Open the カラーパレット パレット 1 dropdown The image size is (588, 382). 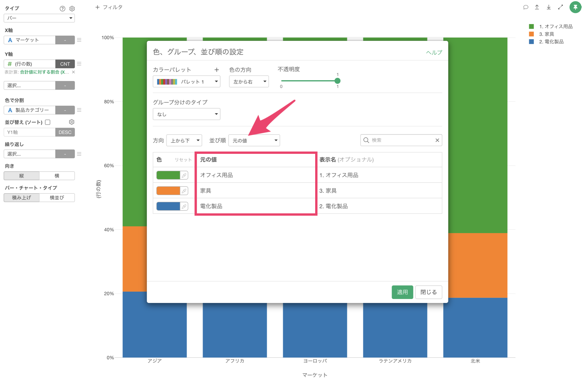(x=186, y=82)
